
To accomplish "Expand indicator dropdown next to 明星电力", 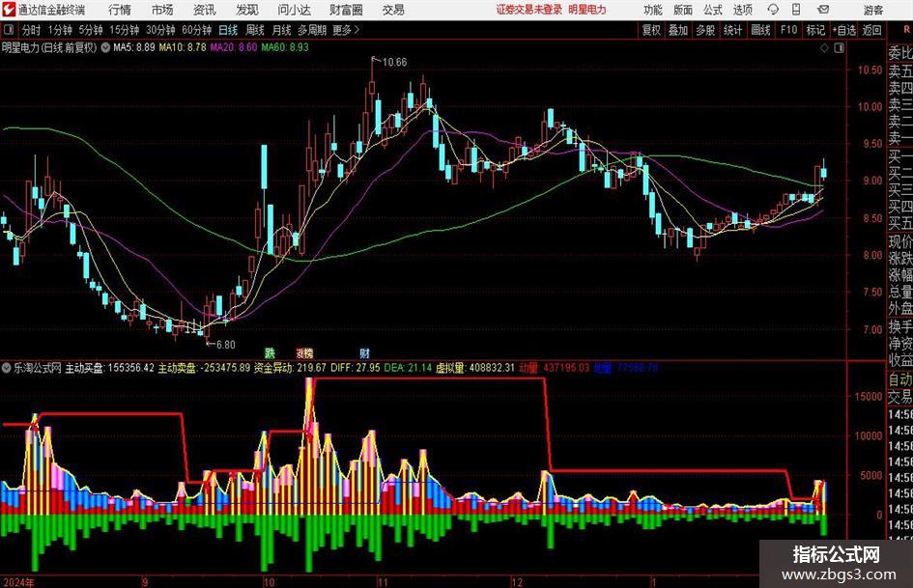I will coord(105,47).
